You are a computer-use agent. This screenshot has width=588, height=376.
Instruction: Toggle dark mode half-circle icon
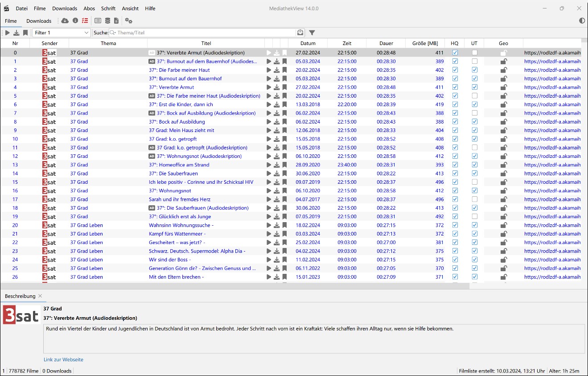coord(582,21)
